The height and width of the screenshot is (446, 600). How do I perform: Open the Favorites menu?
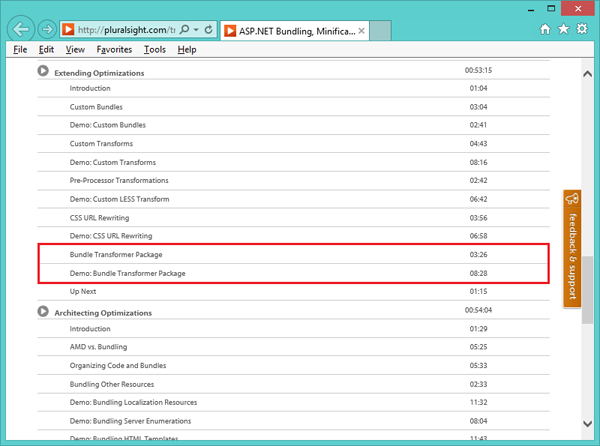pyautogui.click(x=114, y=50)
